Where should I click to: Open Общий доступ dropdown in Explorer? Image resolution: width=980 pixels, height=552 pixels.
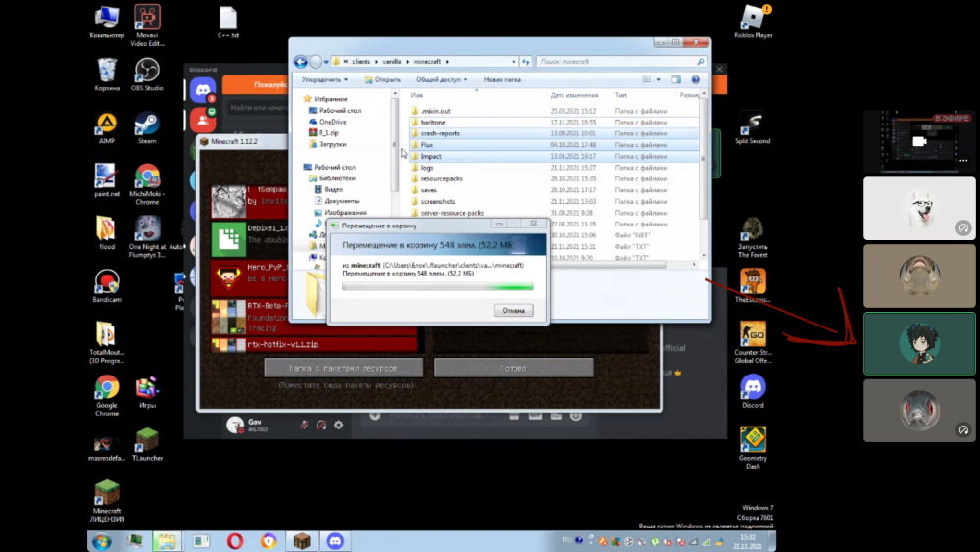pyautogui.click(x=441, y=80)
